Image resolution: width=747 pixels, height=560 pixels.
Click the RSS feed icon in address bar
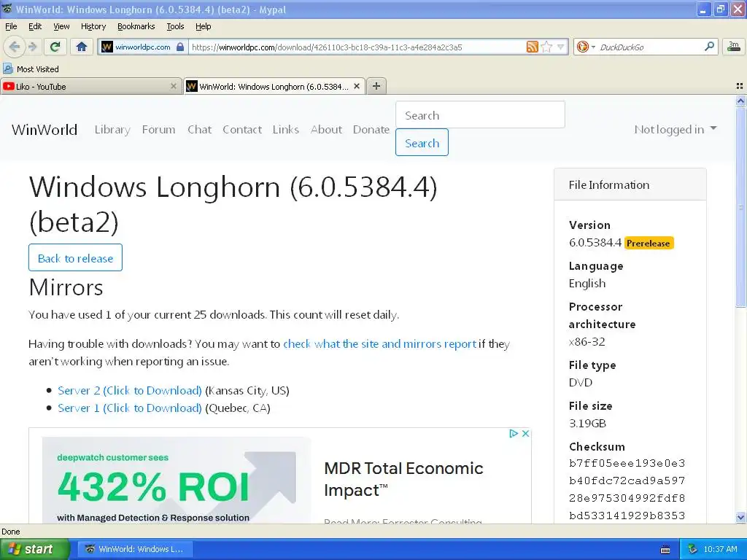(x=532, y=47)
